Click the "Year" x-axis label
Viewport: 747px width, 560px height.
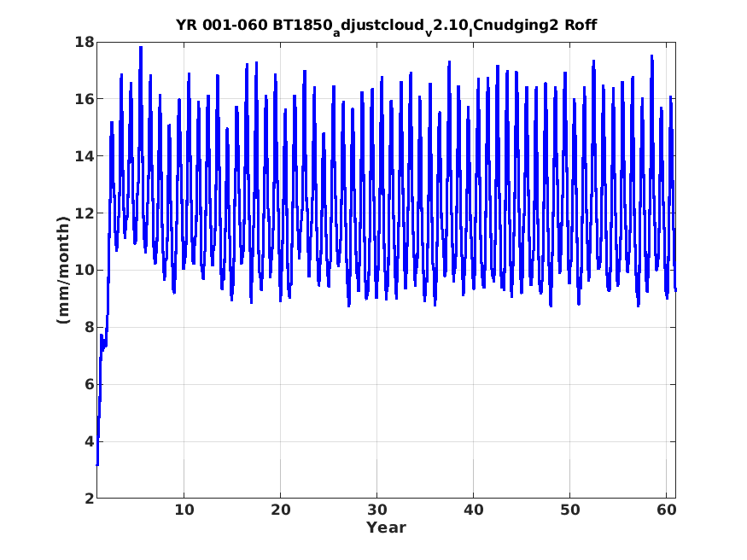[x=386, y=528]
